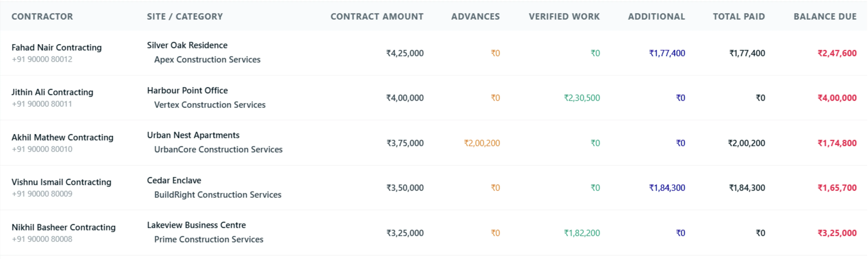Click the Silver Oak Residence site
This screenshot has width=868, height=259.
(x=187, y=45)
